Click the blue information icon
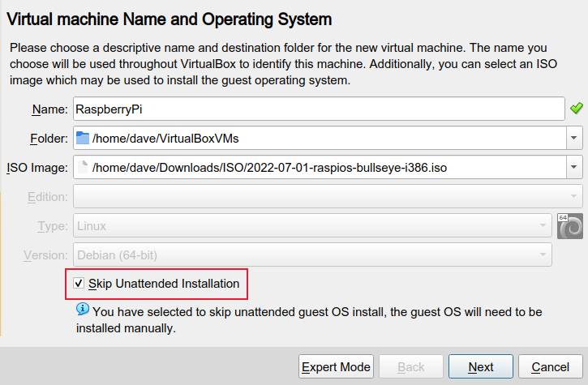The image size is (588, 385). 83,310
